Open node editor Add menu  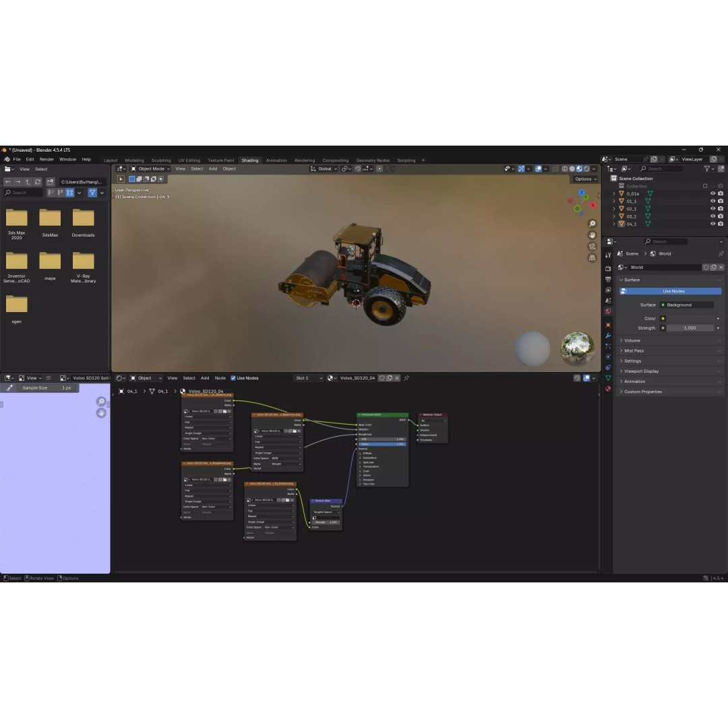coord(205,378)
